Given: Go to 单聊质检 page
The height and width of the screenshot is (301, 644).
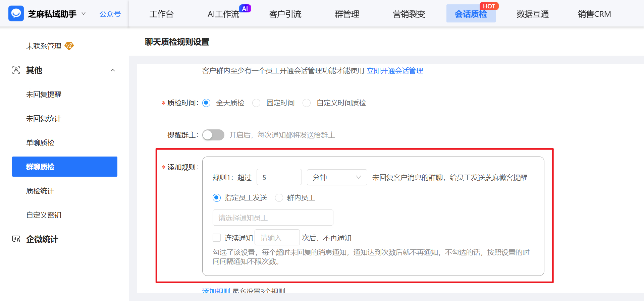Looking at the screenshot, I should tap(40, 143).
